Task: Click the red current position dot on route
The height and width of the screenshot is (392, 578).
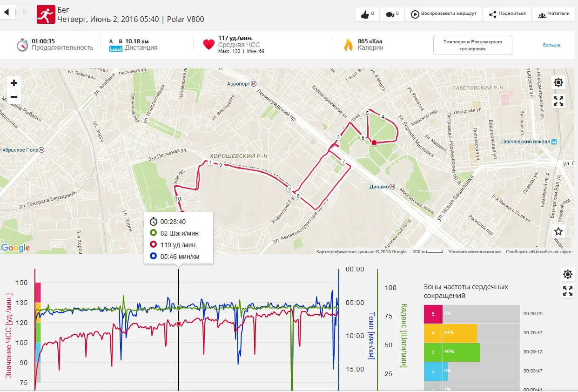Action: (x=374, y=143)
